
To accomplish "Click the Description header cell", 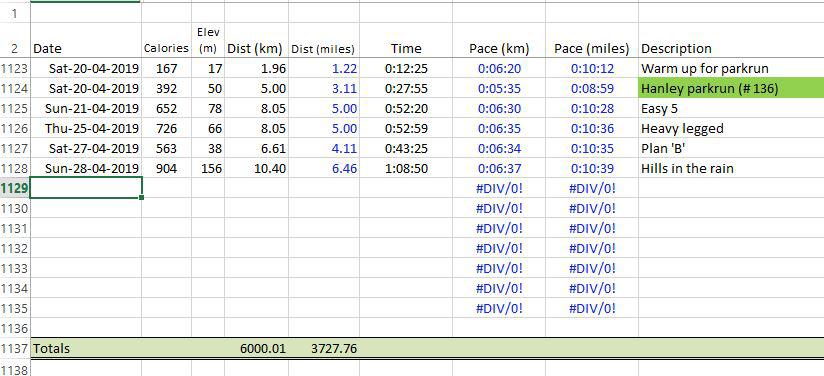I will pos(731,40).
